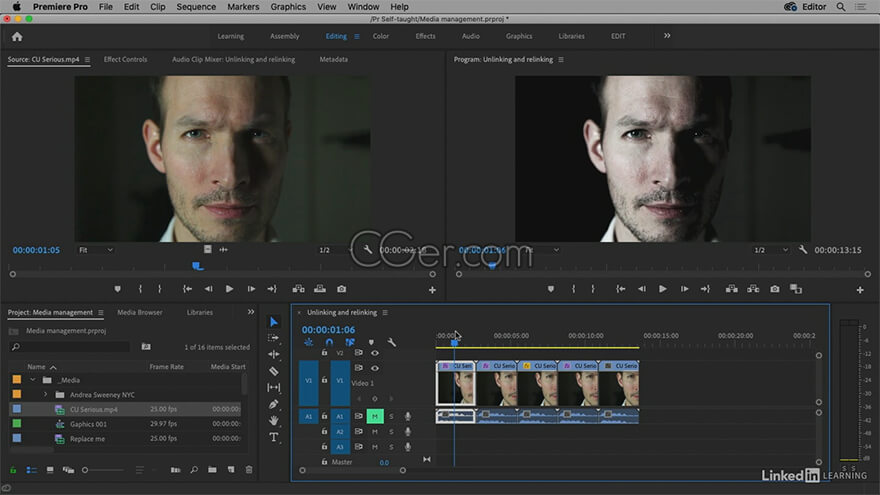
Task: Unmute track A1 green M button
Action: coord(375,416)
